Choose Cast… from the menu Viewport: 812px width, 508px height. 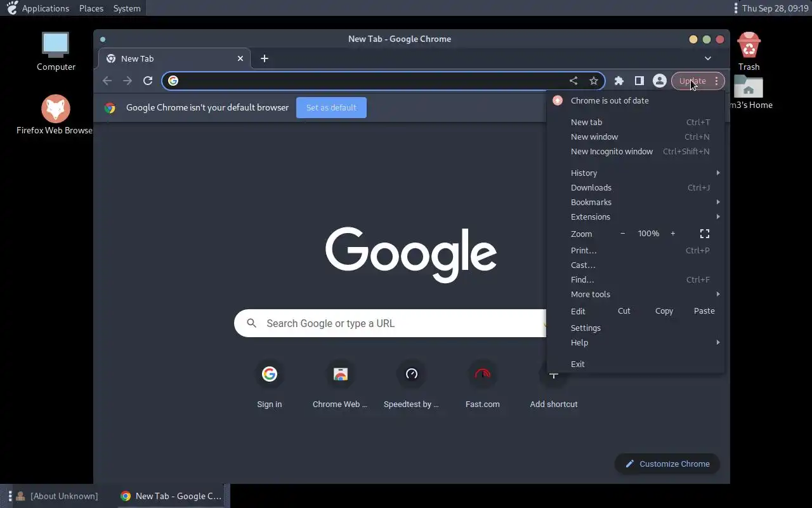tap(635, 265)
